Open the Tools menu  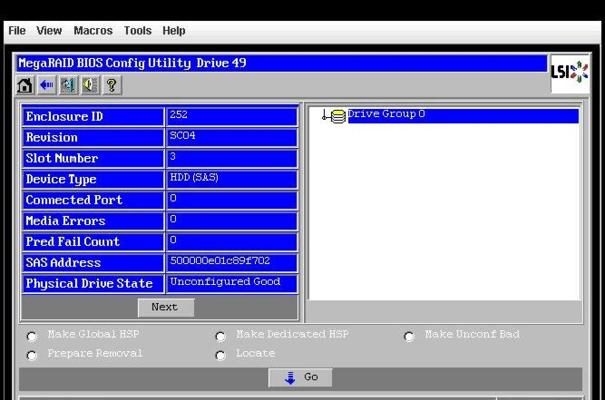point(137,31)
